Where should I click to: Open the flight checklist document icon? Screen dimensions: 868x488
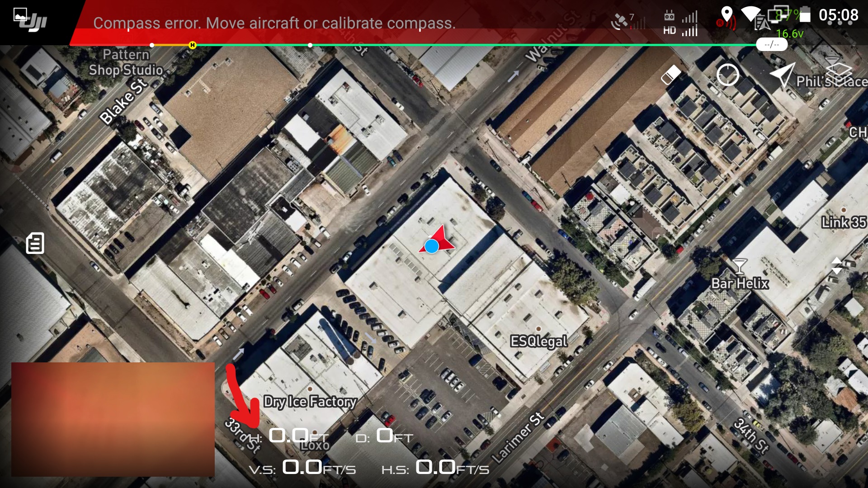pos(35,243)
